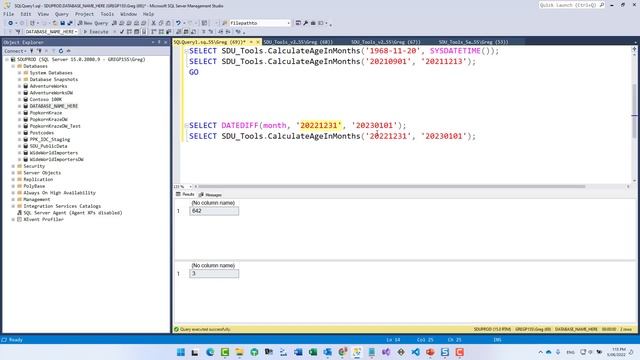Switch to SDU_Tools_v2 (68) query tab
Viewport: 640px width, 360px height.
pyautogui.click(x=298, y=42)
